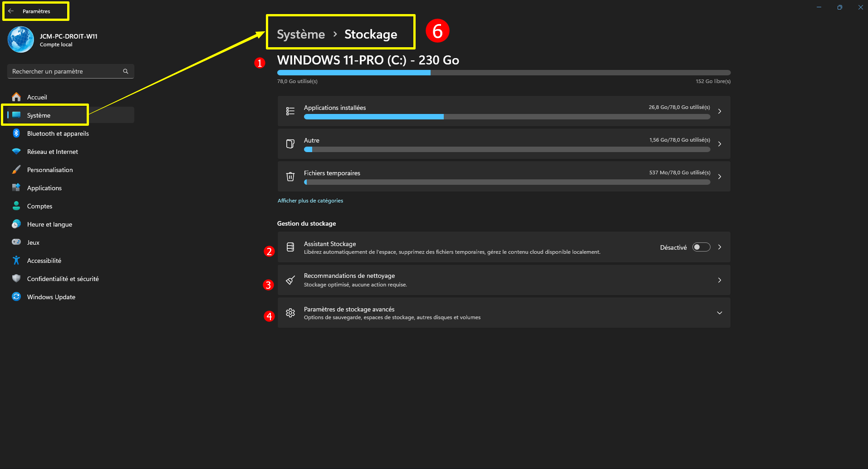Screen dimensions: 868x469
Task: Click Système in the breadcrumb
Action: click(301, 35)
